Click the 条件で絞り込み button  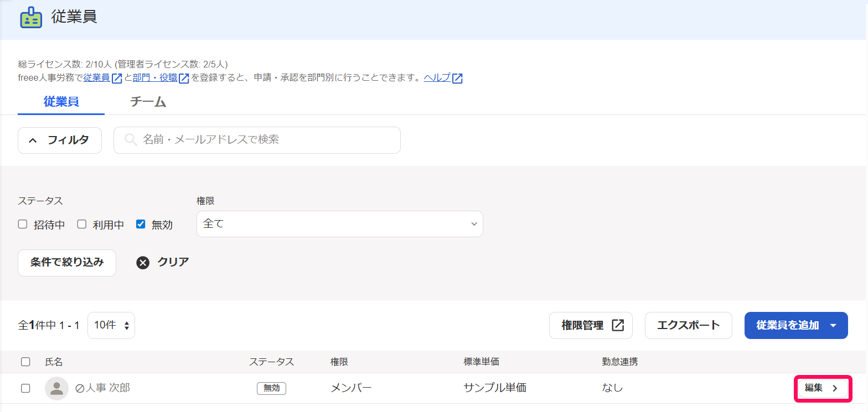[67, 263]
